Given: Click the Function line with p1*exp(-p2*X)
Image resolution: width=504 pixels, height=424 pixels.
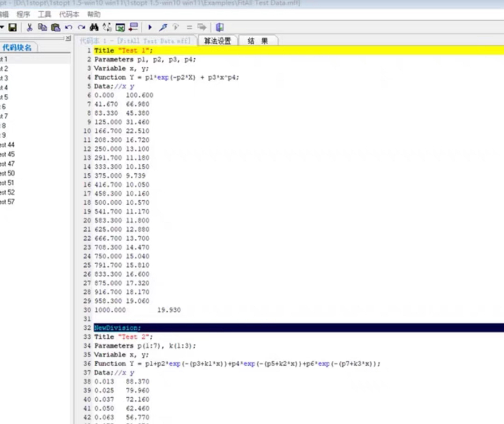Looking at the screenshot, I should click(166, 77).
